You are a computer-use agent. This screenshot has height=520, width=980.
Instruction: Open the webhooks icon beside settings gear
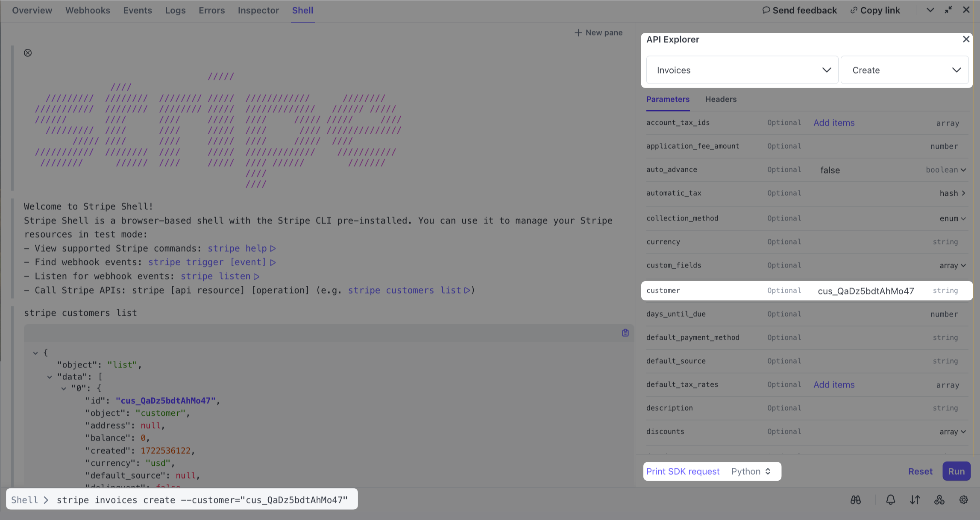point(939,499)
